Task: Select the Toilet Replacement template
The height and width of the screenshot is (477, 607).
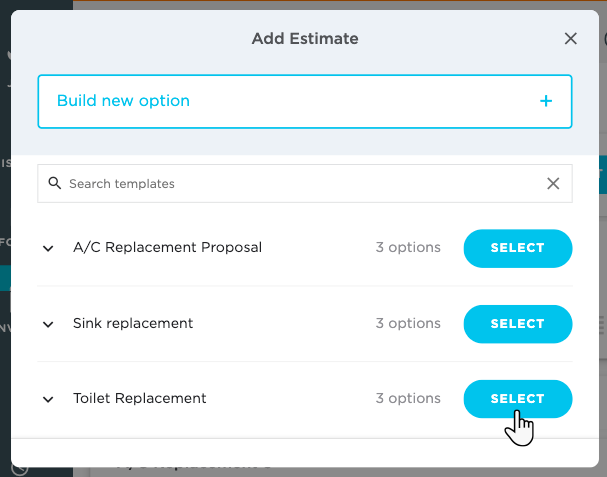Action: click(x=517, y=399)
